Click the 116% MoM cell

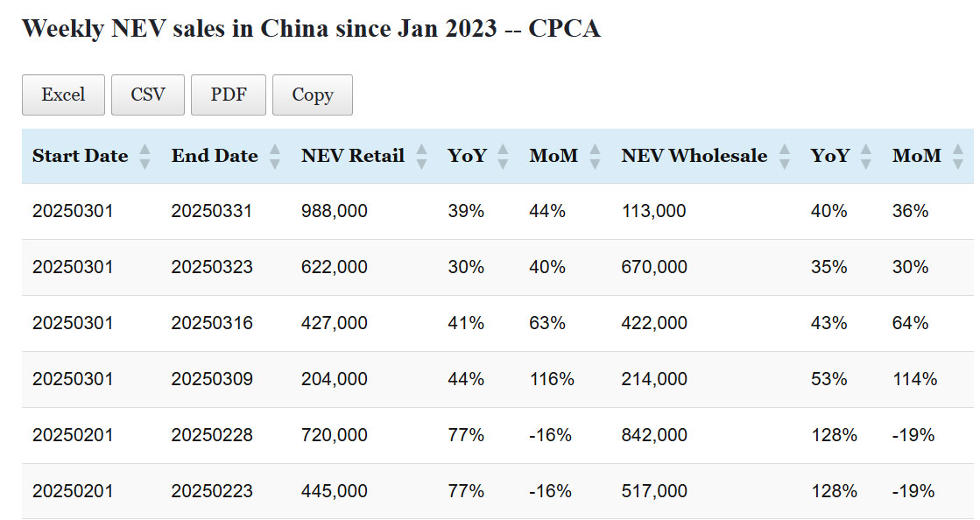[552, 379]
